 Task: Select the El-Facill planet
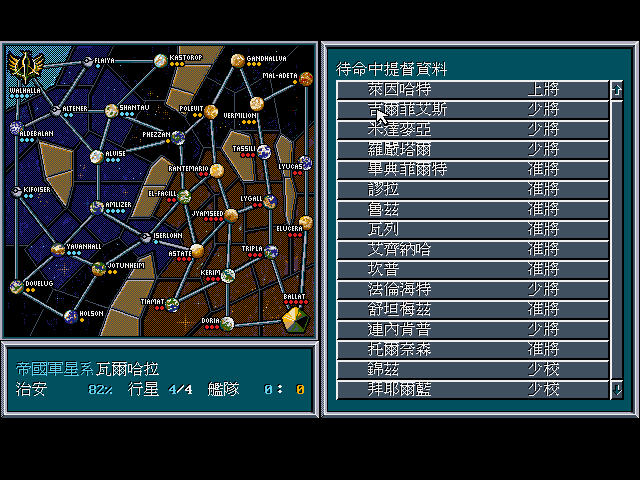184,197
